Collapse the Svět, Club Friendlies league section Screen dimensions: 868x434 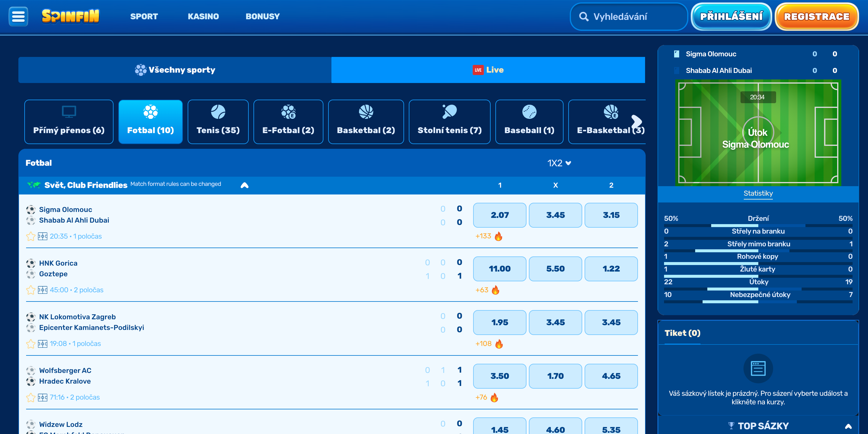click(x=244, y=185)
